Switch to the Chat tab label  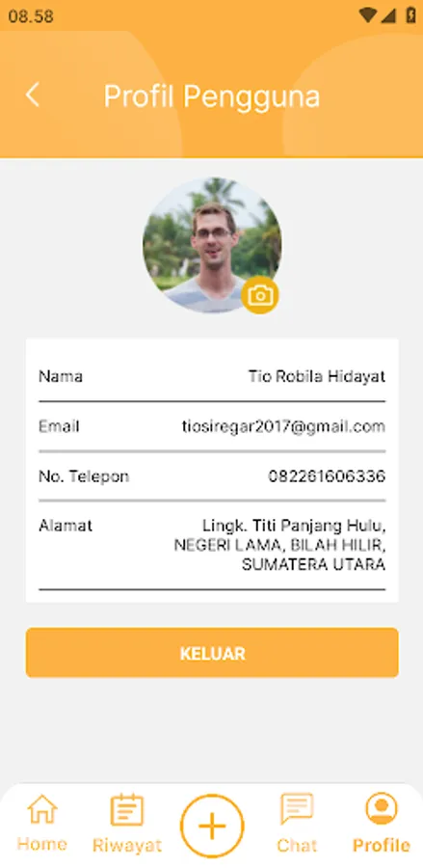(297, 845)
